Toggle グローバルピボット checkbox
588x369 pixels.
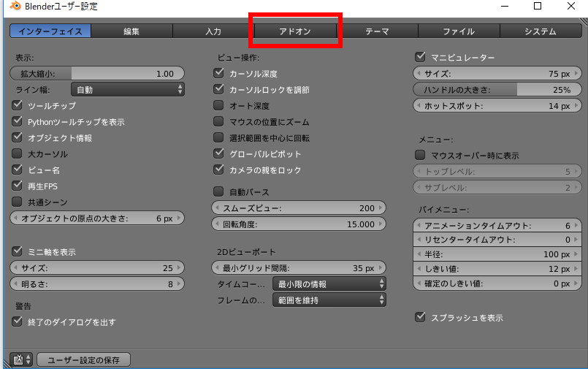click(x=218, y=153)
